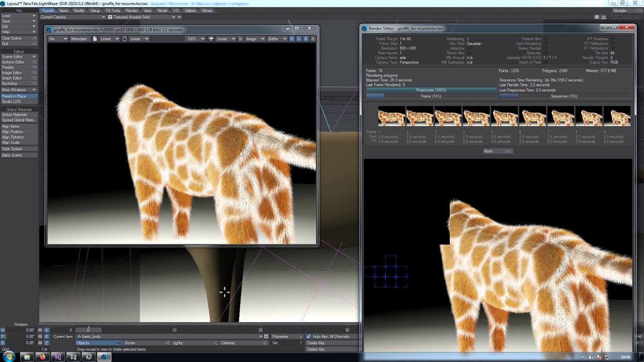Open the More Windows dropdown
Image resolution: width=644 pixels, height=362 pixels.
[x=19, y=90]
